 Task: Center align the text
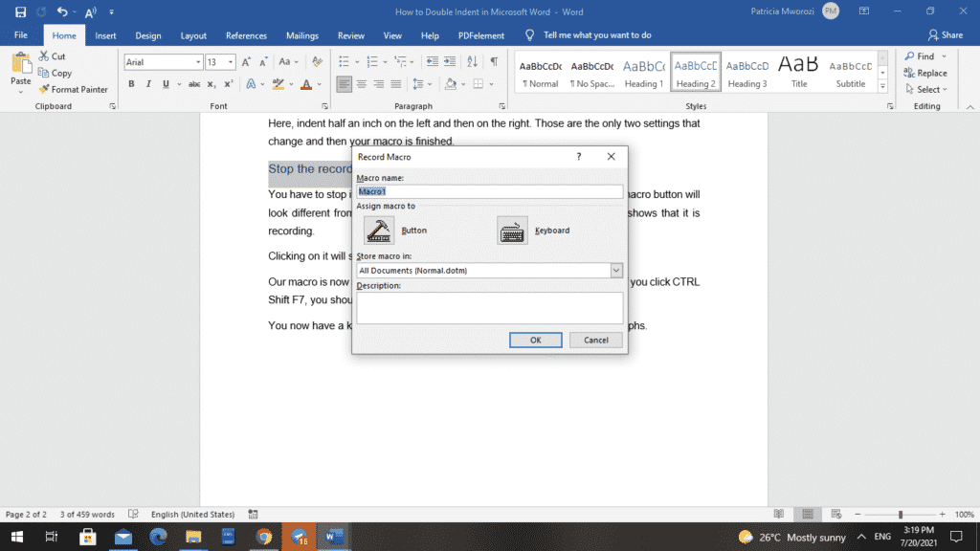tap(361, 84)
